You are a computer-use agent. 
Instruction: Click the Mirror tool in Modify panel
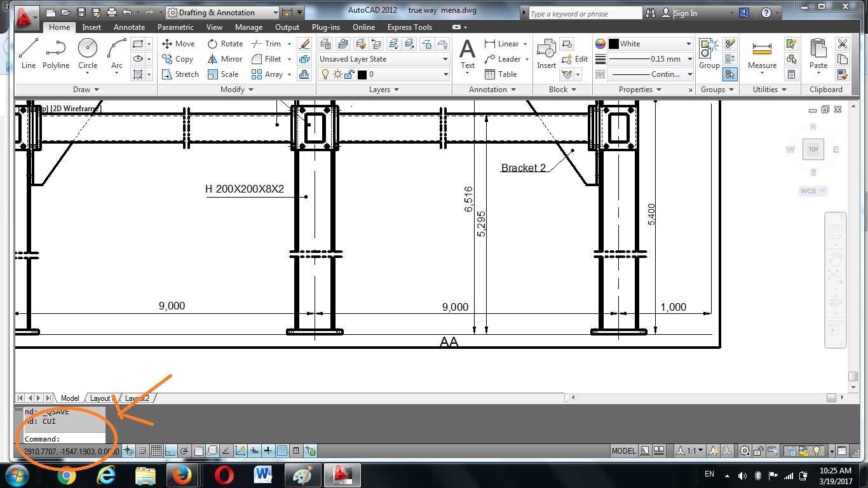click(225, 59)
